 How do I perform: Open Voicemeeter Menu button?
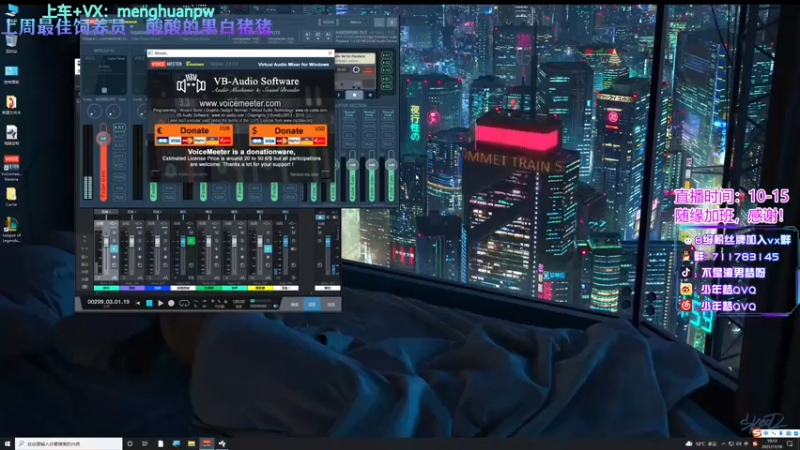[x=356, y=22]
